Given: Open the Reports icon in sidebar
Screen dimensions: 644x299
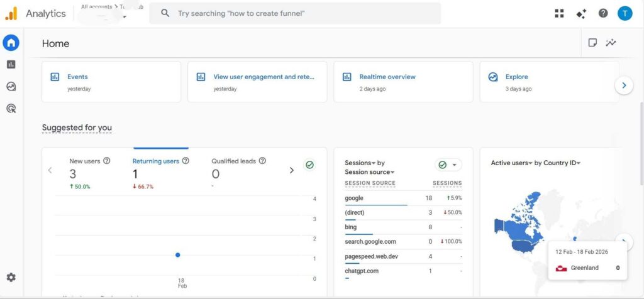Looking at the screenshot, I should (11, 65).
